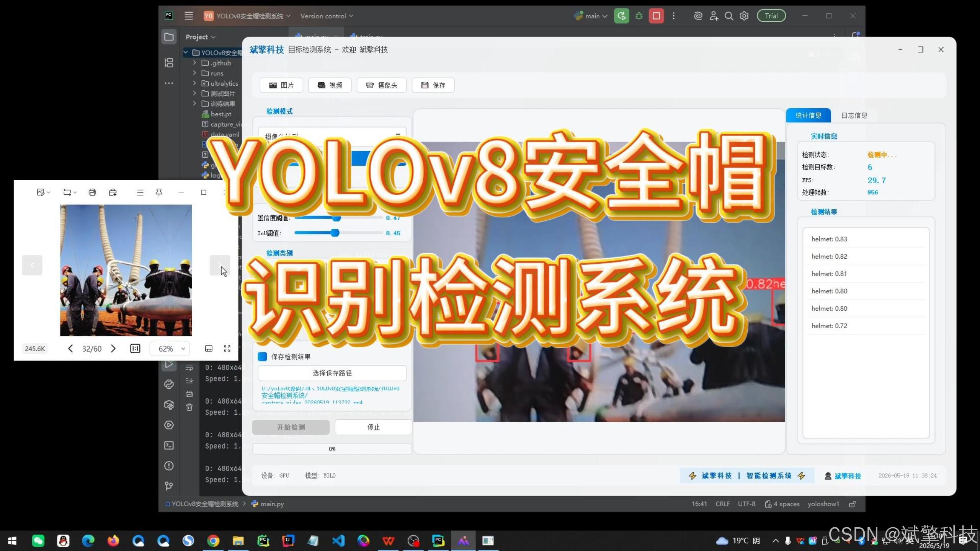Toggle fullscreen in image viewer
Screen dimensions: 980x551
click(x=227, y=349)
